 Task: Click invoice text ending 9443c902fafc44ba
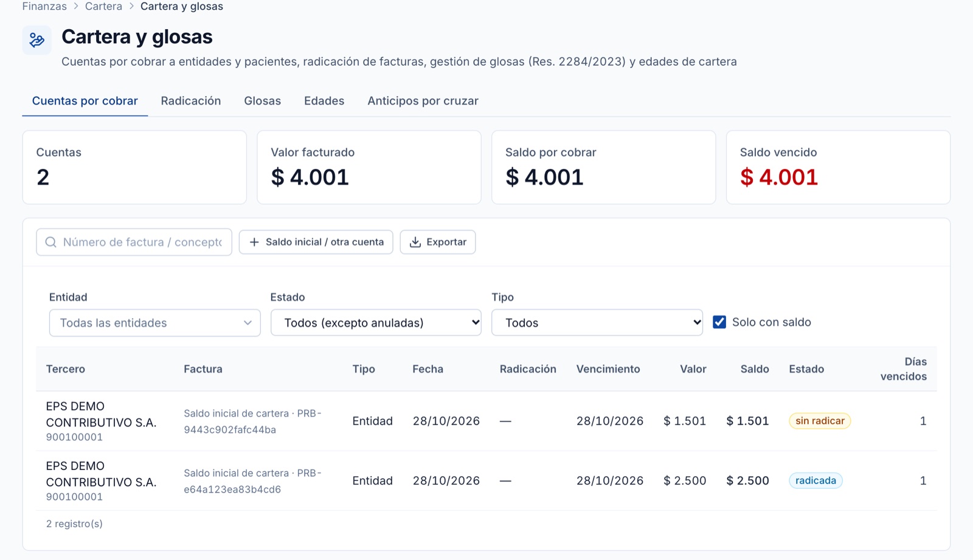pyautogui.click(x=253, y=421)
